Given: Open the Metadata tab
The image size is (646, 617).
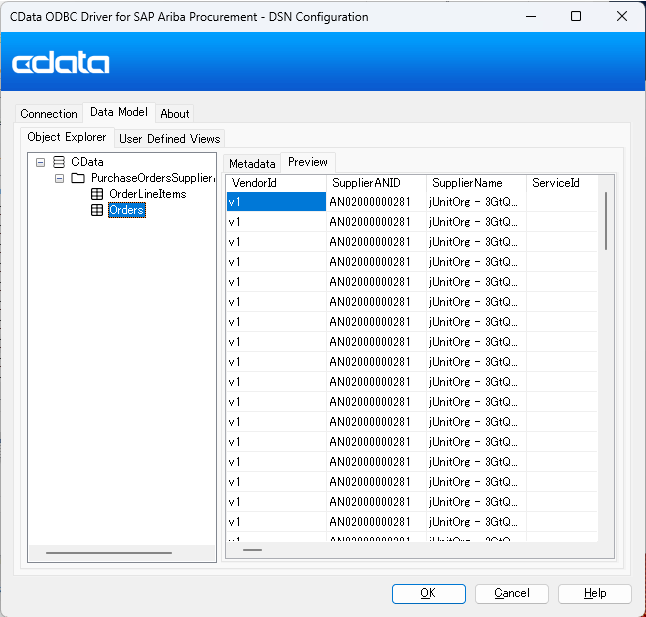Looking at the screenshot, I should [x=252, y=164].
